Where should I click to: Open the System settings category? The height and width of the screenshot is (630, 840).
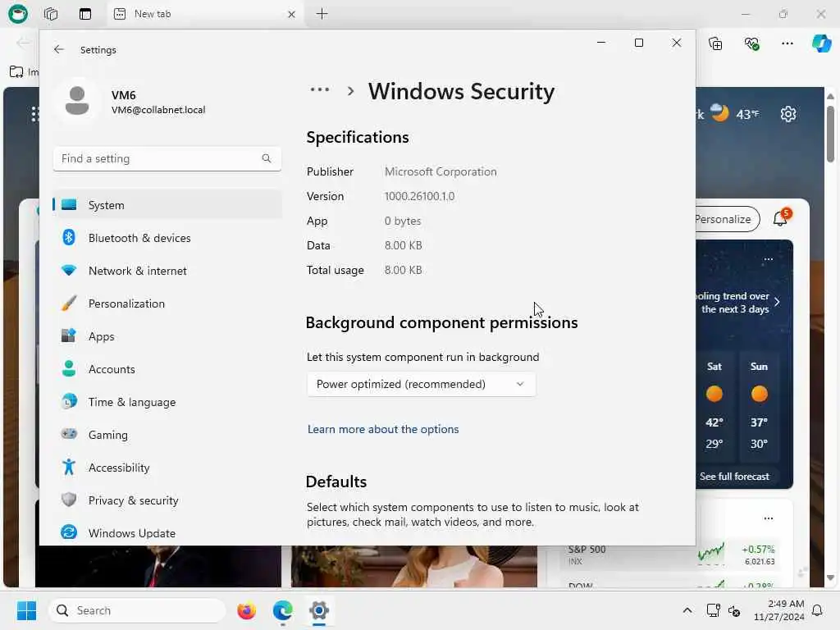pos(167,204)
